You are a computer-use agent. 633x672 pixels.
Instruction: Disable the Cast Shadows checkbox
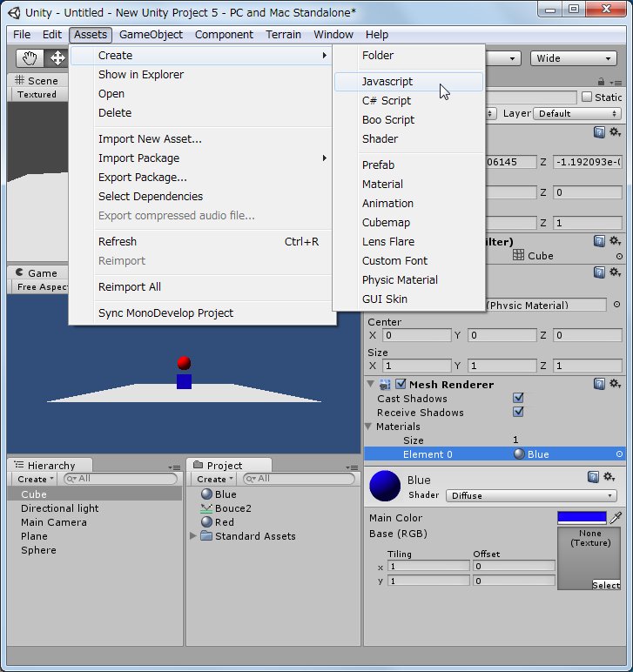(x=519, y=399)
